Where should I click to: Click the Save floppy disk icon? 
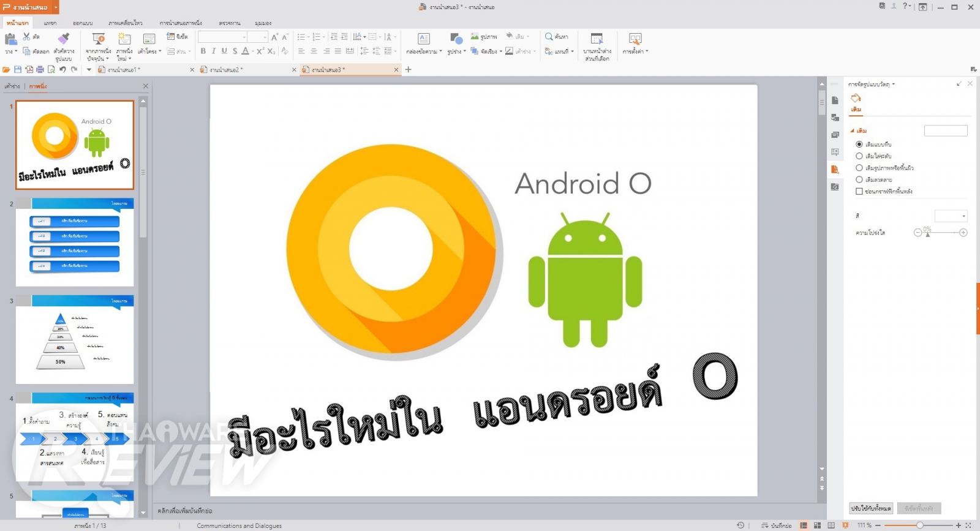tap(18, 70)
